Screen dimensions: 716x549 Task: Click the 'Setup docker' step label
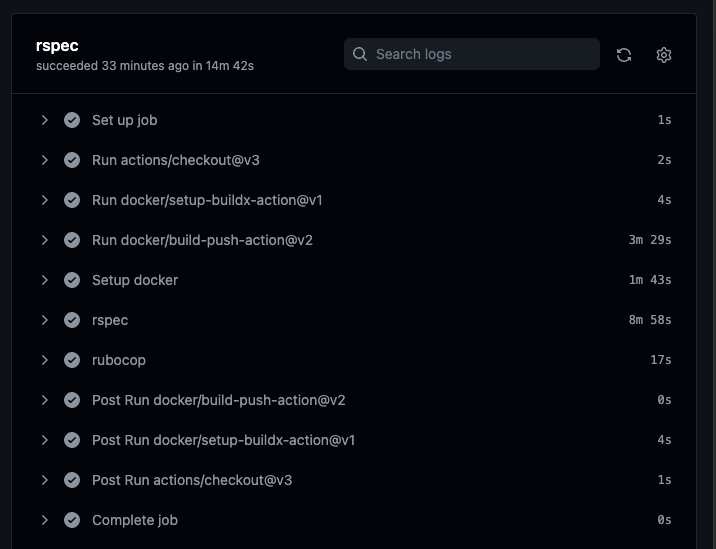point(135,280)
